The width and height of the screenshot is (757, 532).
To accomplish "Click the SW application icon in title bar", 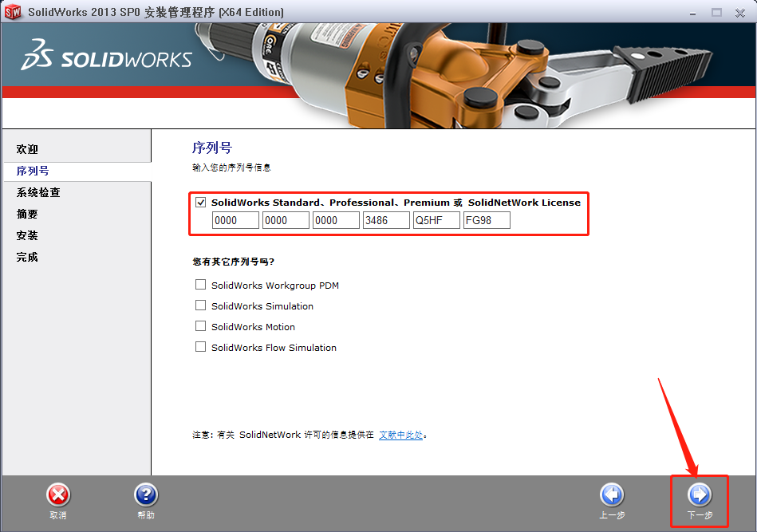I will click(13, 12).
